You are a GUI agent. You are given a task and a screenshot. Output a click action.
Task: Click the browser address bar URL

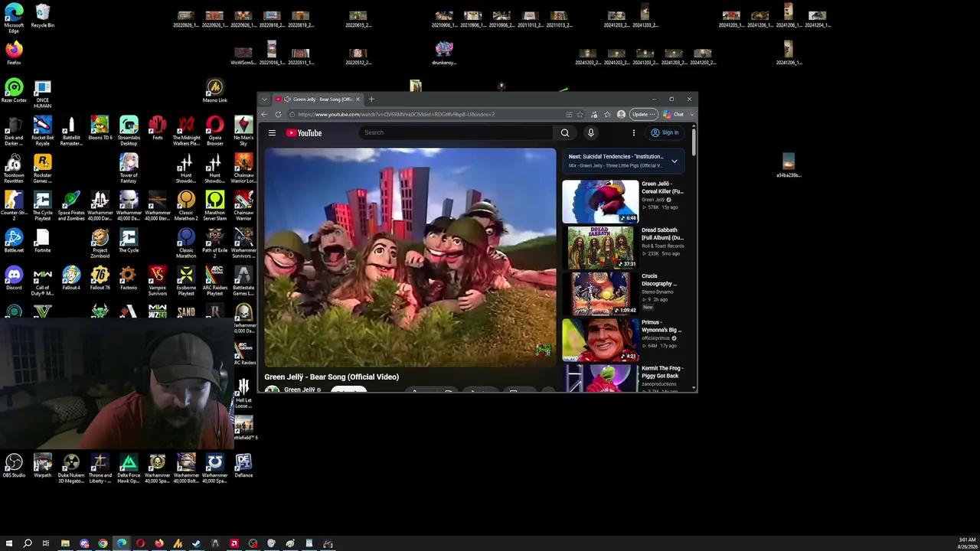tap(396, 115)
